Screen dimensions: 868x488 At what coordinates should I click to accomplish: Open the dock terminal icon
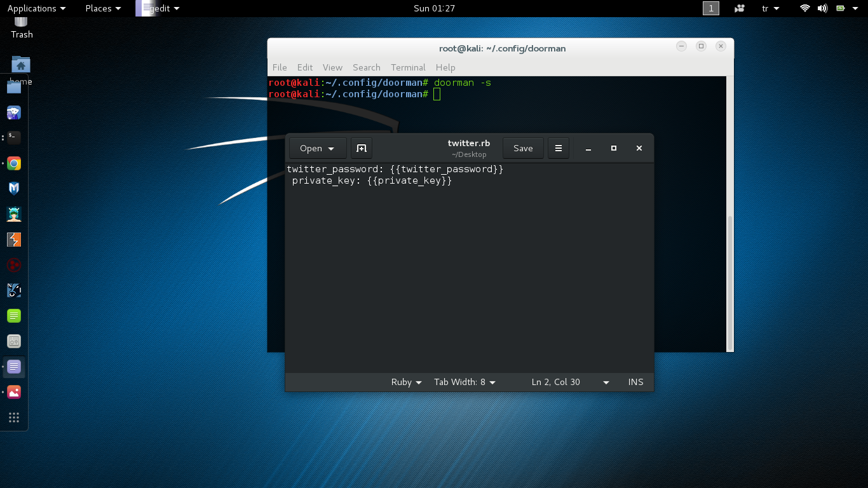[14, 137]
